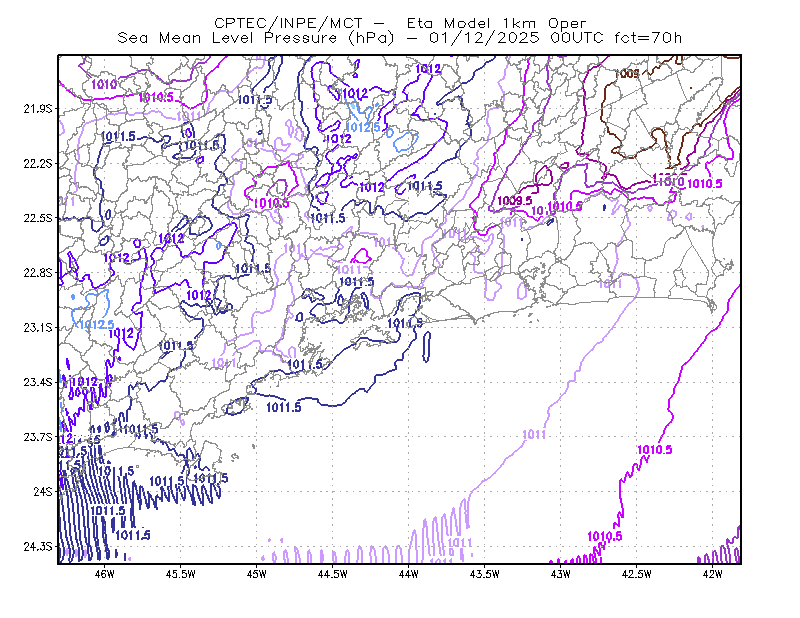Screen dimensions: 800x618
Task: Click the 1010.5 label near right edge
Action: [x=705, y=184]
